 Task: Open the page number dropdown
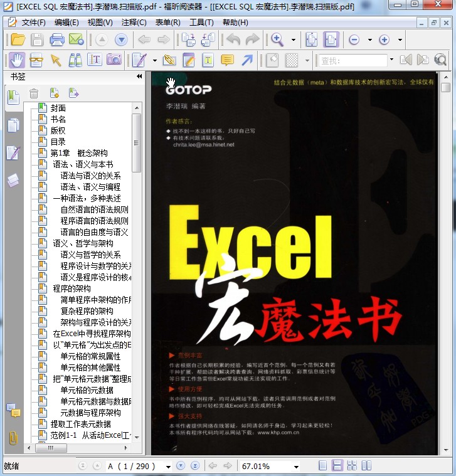point(168,467)
